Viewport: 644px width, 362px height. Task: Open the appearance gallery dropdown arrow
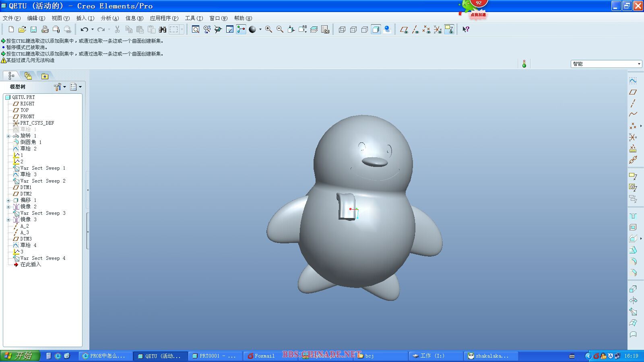(x=260, y=29)
